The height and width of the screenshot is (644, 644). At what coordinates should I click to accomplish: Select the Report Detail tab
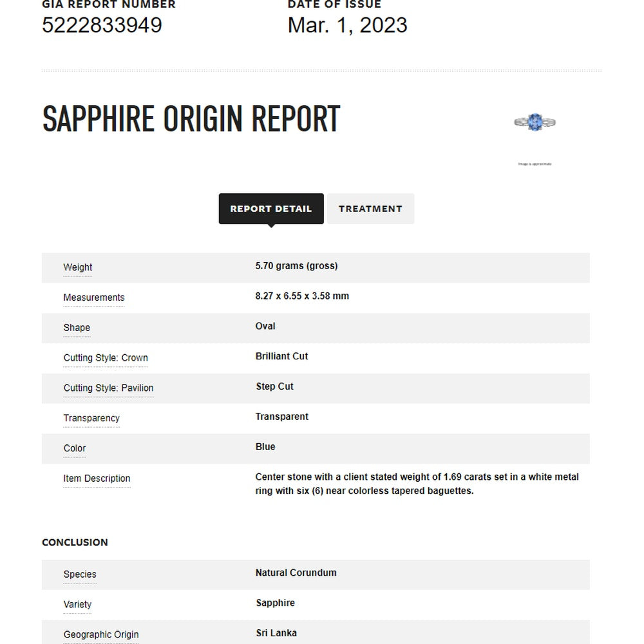point(271,209)
